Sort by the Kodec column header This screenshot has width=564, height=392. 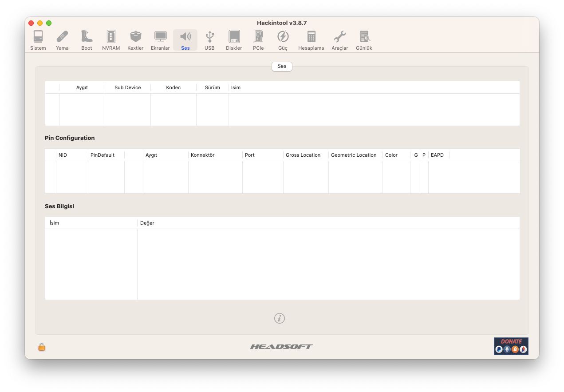pyautogui.click(x=173, y=87)
